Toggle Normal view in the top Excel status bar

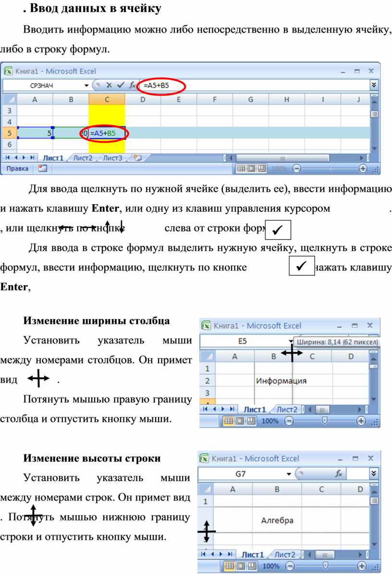click(240, 169)
